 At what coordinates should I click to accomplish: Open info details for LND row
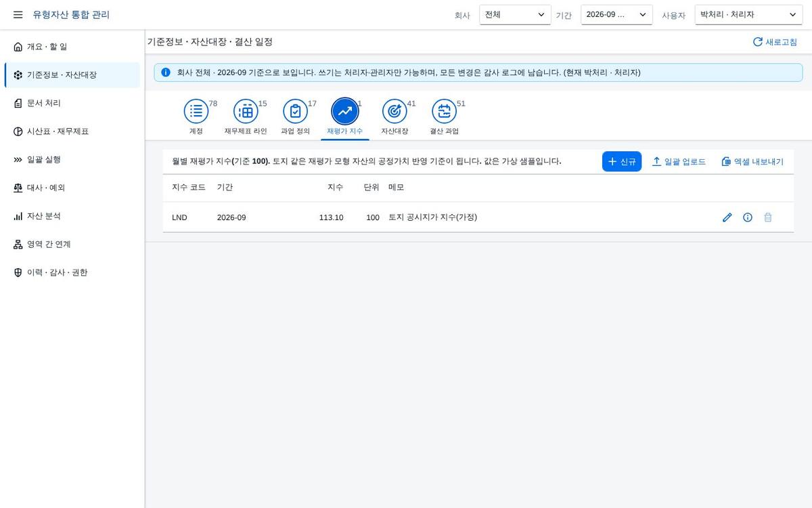pyautogui.click(x=748, y=217)
